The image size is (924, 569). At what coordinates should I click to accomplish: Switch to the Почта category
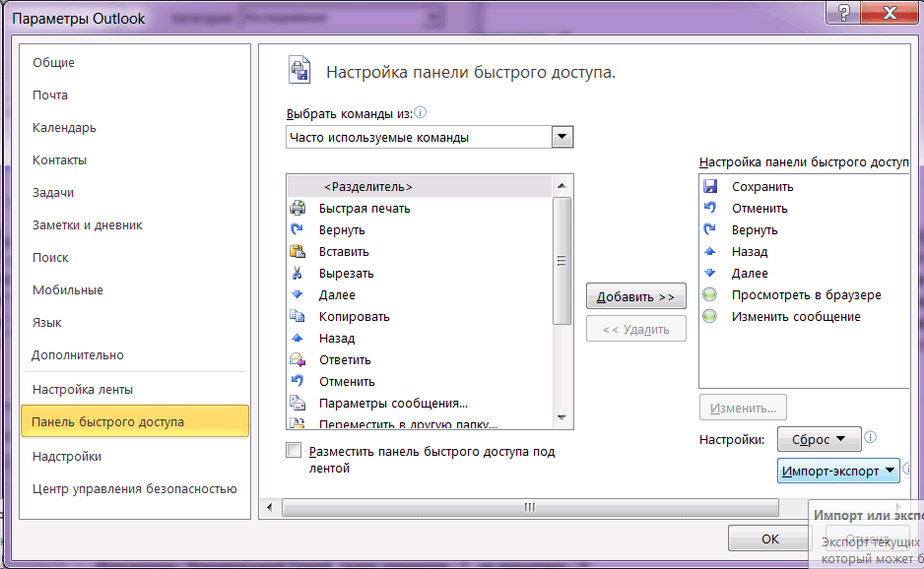click(x=135, y=95)
